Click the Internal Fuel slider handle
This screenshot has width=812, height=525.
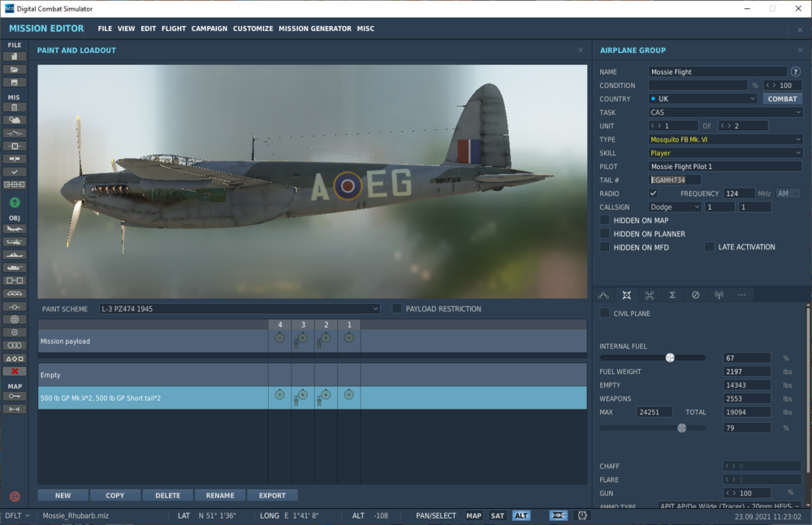[670, 358]
